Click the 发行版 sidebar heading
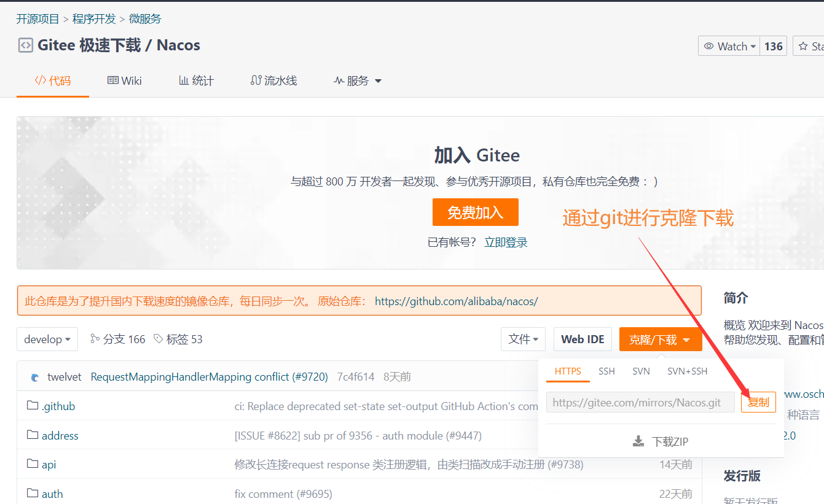The image size is (824, 504). (742, 476)
